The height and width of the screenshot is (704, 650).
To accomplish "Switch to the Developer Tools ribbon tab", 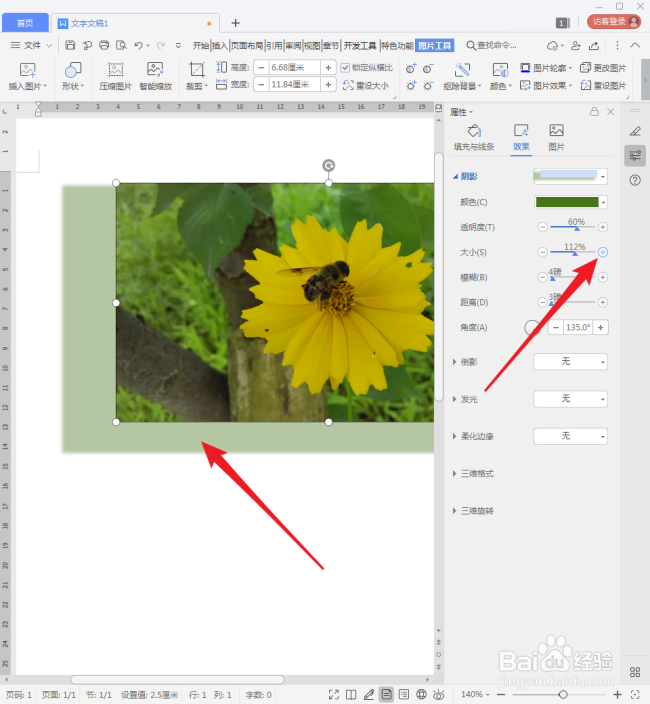I will click(x=360, y=45).
